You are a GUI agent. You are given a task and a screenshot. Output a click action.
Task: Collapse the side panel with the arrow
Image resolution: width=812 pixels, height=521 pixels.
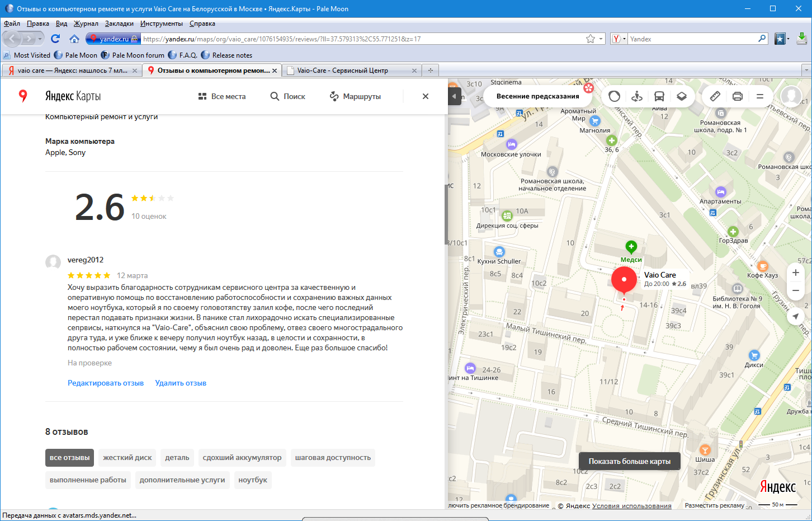(x=454, y=96)
